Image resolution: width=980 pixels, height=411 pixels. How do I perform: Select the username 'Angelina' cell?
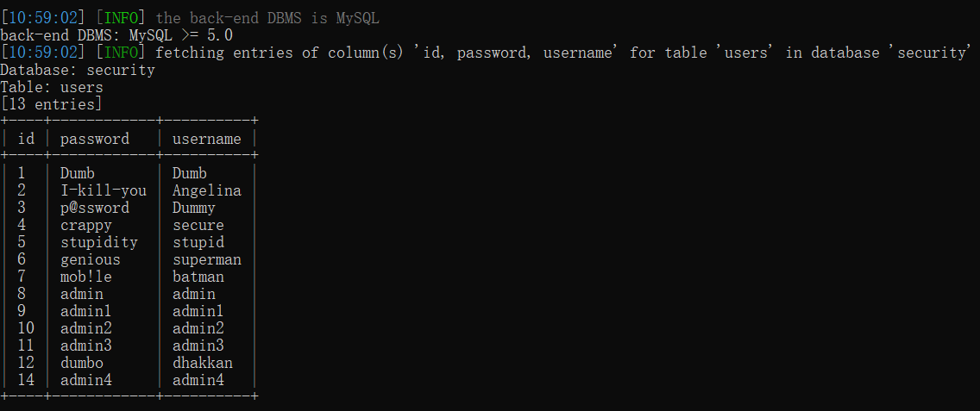(x=207, y=190)
